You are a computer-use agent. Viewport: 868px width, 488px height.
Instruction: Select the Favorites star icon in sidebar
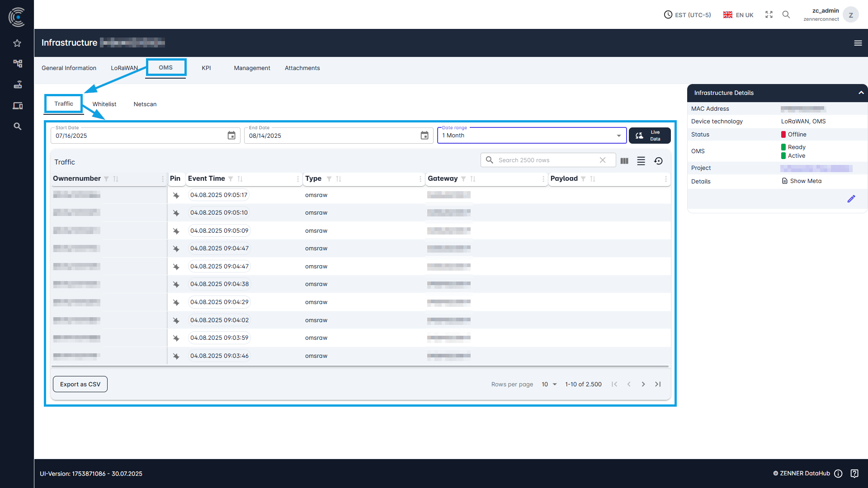[x=17, y=43]
